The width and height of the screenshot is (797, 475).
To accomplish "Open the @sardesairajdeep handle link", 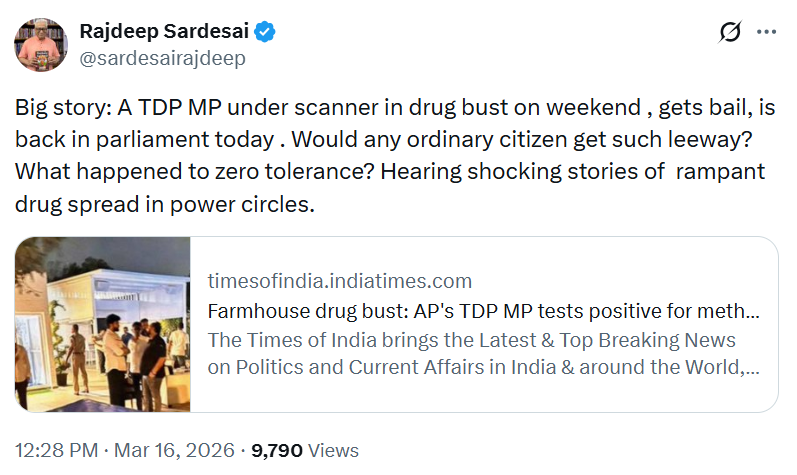I will coord(162,58).
